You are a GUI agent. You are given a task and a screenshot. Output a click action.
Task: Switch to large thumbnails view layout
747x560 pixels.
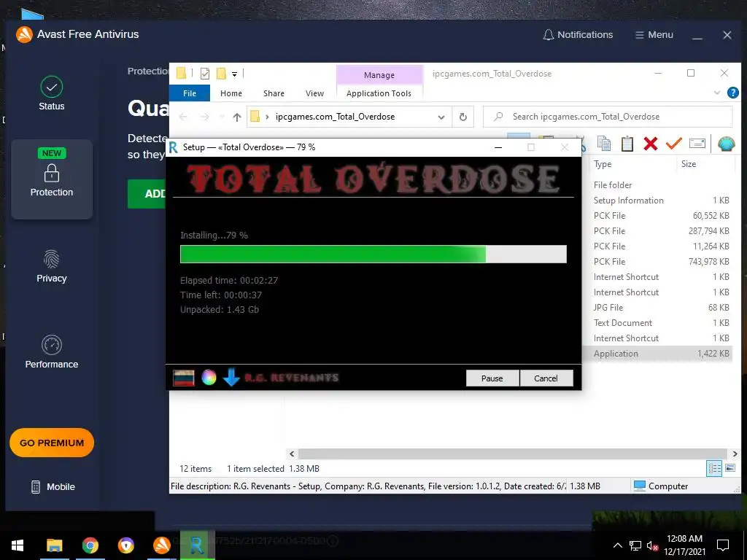pyautogui.click(x=730, y=468)
